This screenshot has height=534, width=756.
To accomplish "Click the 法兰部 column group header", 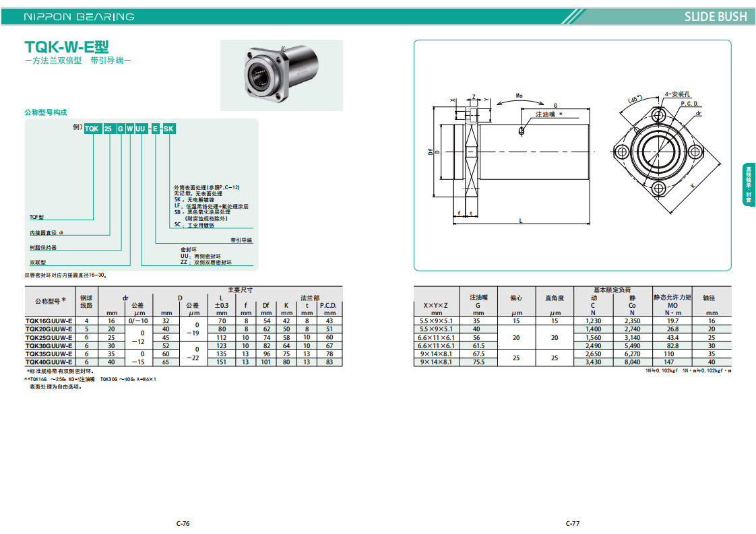I will tap(310, 298).
